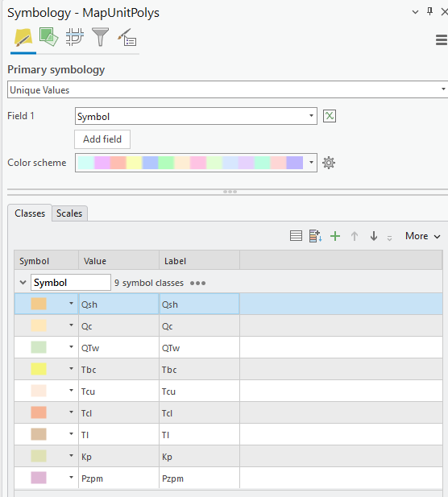Click the Tbc yellow swatch
Viewport: 448px width, 497px height.
[x=39, y=369]
